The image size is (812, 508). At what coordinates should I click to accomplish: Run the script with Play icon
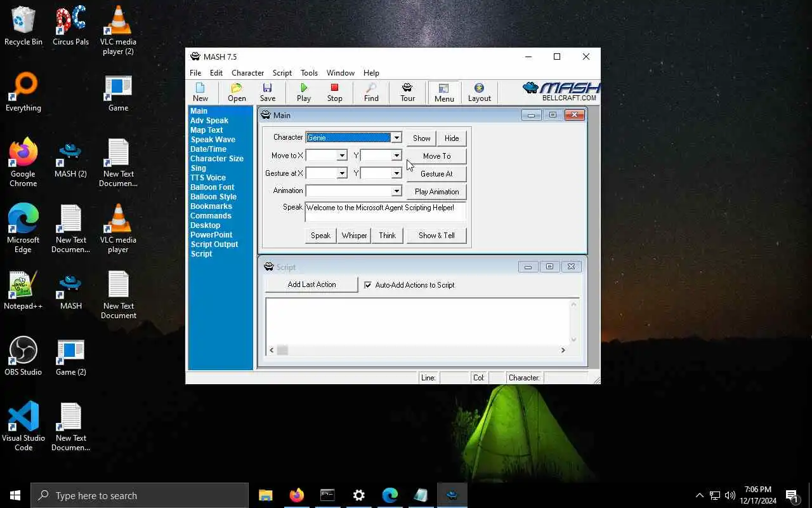point(304,92)
